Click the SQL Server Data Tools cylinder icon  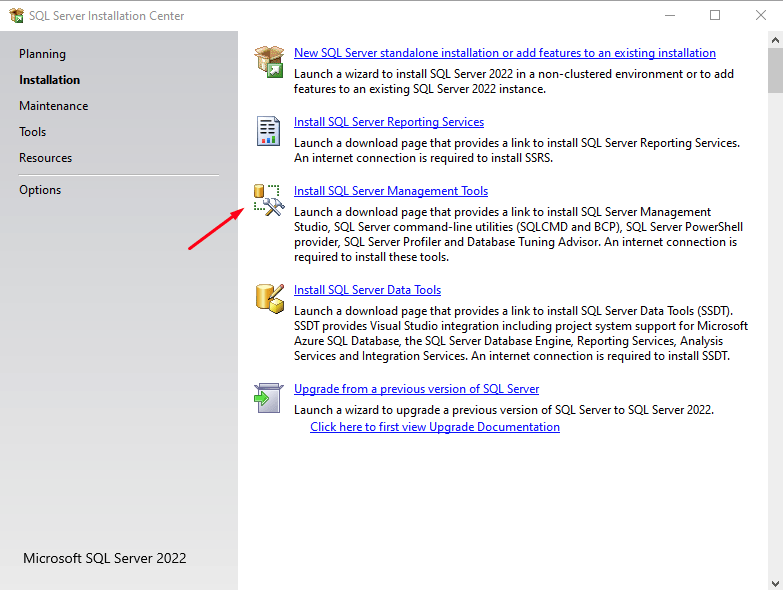click(x=270, y=298)
